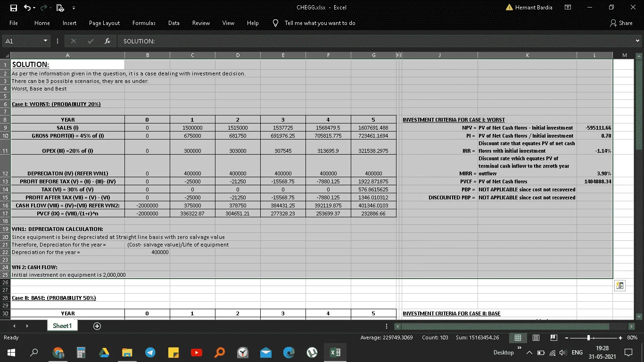Switch to Page Layout view
Screen dimensions: 644x362
click(536, 337)
